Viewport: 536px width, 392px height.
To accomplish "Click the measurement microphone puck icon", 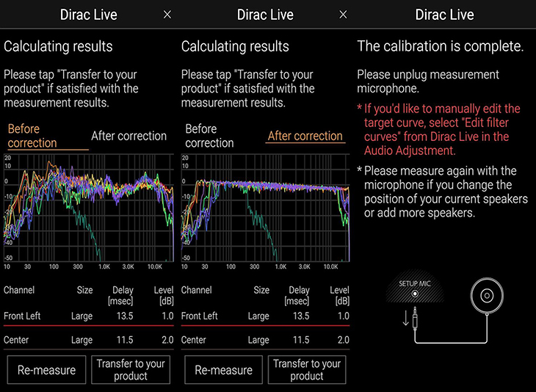I will [487, 296].
